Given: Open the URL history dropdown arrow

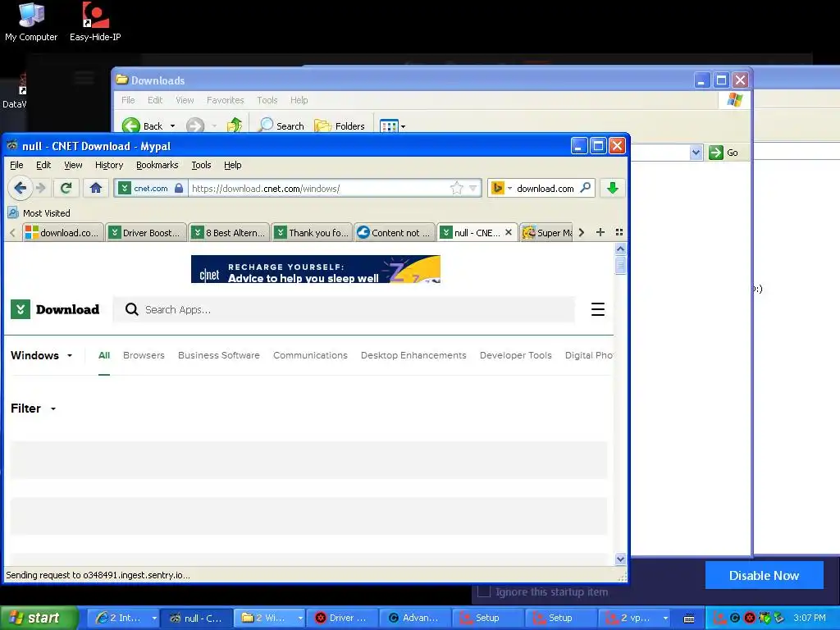Looking at the screenshot, I should click(473, 188).
